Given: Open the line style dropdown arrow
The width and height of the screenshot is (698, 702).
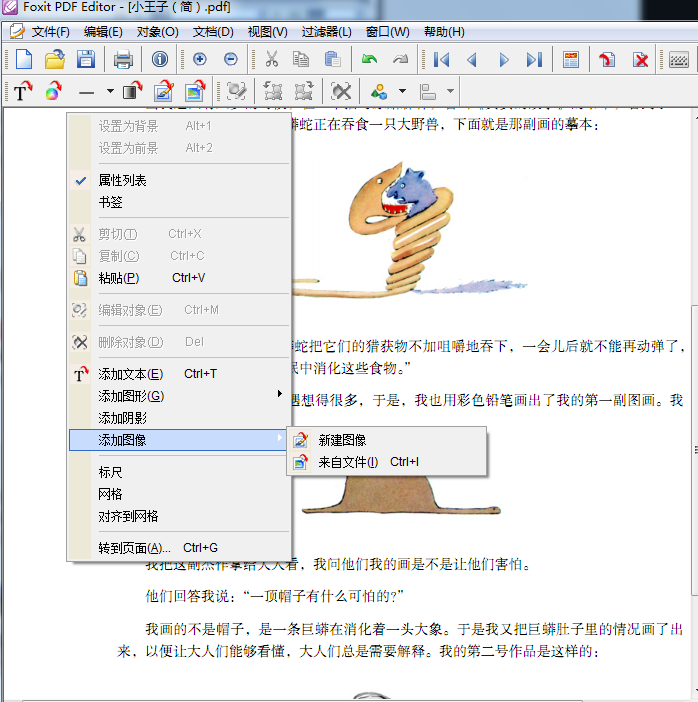Looking at the screenshot, I should [x=109, y=92].
